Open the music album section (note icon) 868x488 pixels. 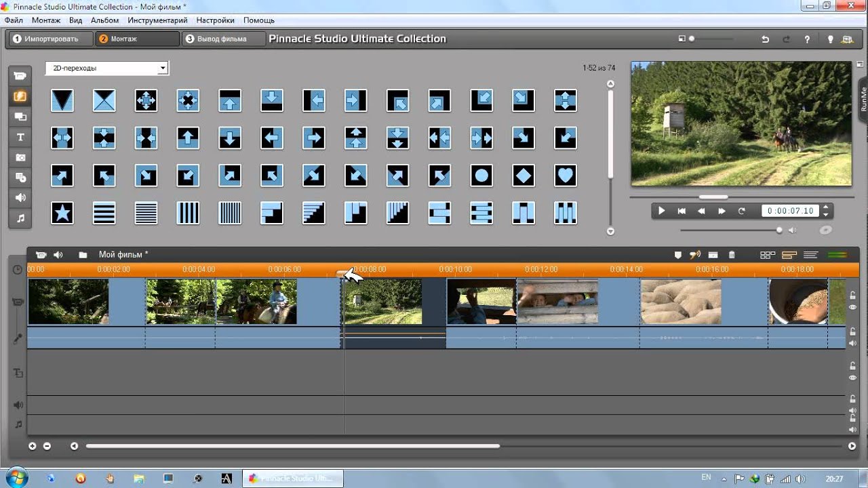click(x=20, y=218)
